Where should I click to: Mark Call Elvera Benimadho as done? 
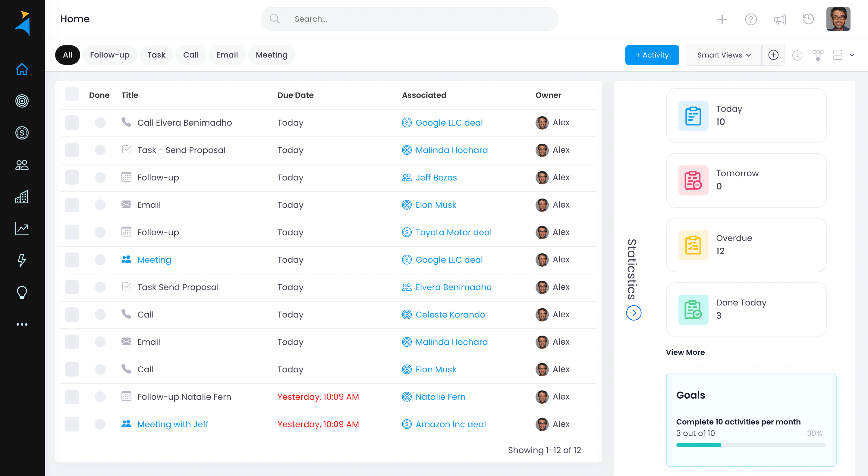[x=100, y=123]
